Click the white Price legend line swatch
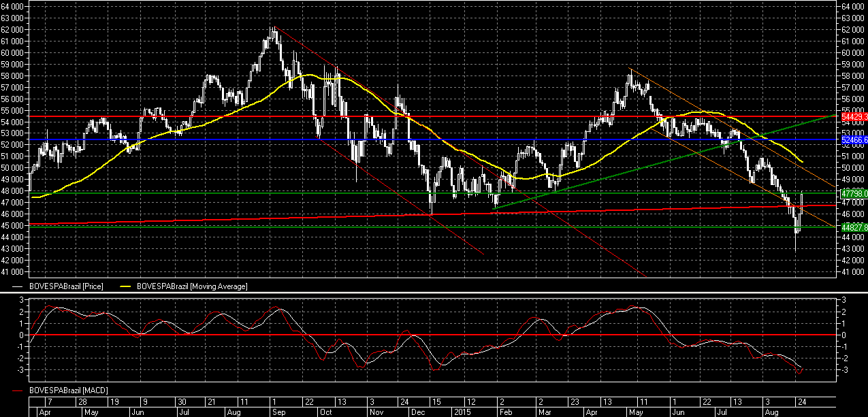The width and height of the screenshot is (868, 417). (x=18, y=286)
